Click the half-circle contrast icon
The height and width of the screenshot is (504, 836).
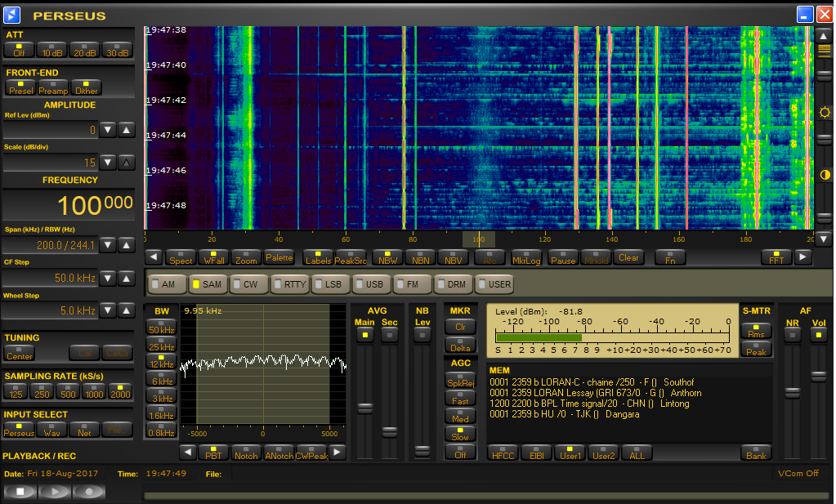pos(824,175)
